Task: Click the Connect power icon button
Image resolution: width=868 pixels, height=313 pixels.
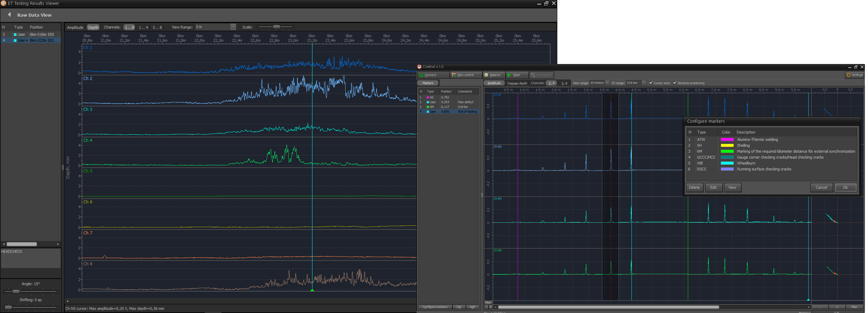Action: coord(421,75)
